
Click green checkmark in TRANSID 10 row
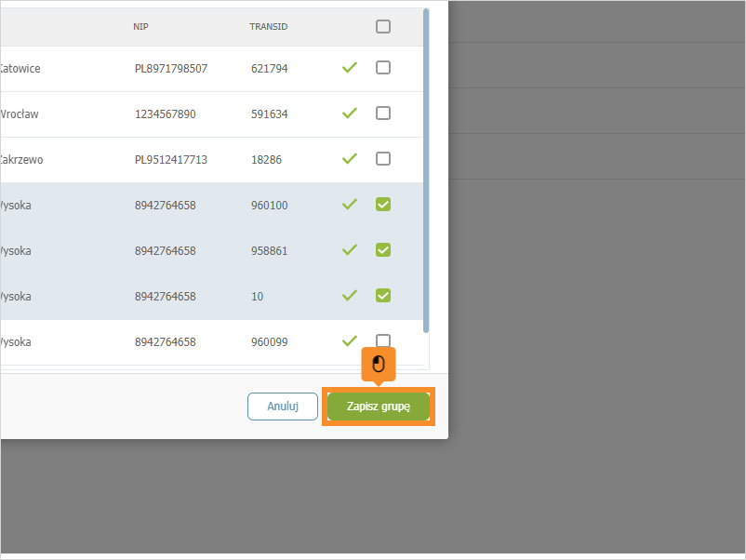[x=350, y=296]
